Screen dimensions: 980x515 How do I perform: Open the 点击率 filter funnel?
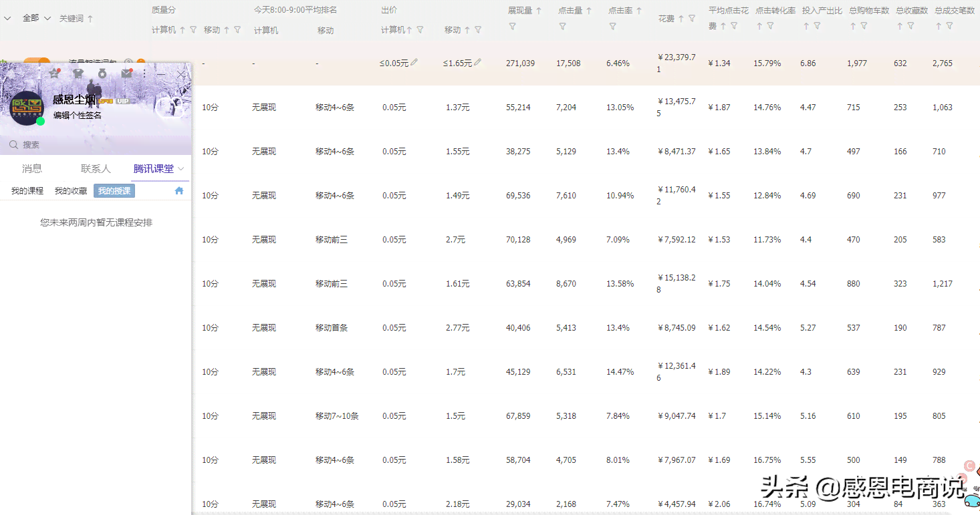pyautogui.click(x=612, y=27)
